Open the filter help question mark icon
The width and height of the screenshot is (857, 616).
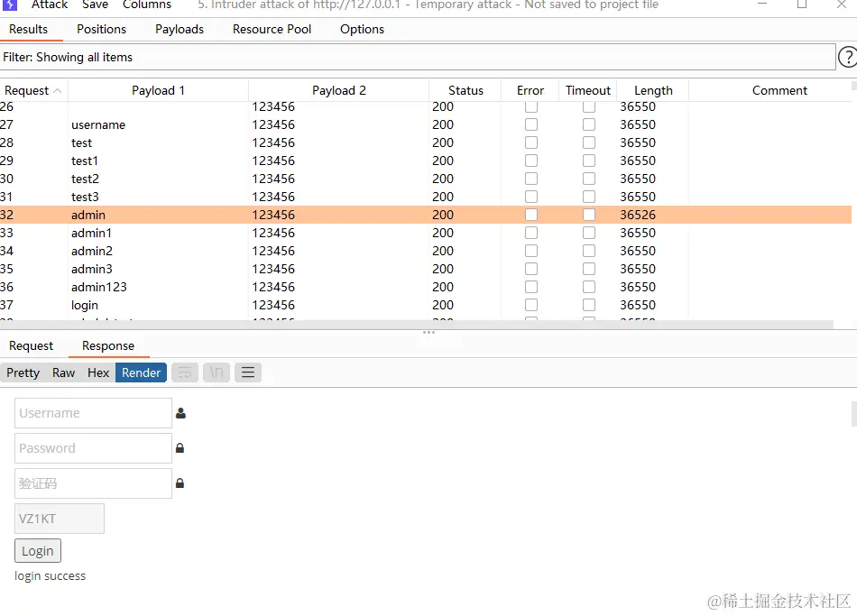(x=848, y=57)
